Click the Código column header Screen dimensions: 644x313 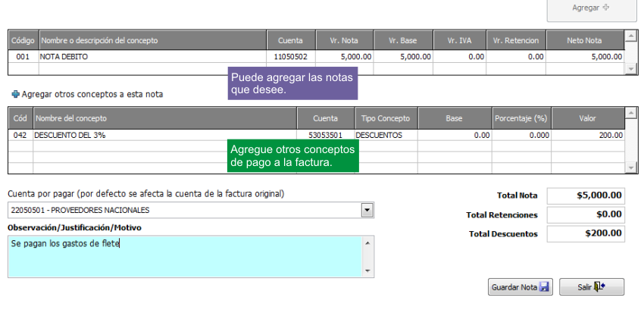(23, 40)
